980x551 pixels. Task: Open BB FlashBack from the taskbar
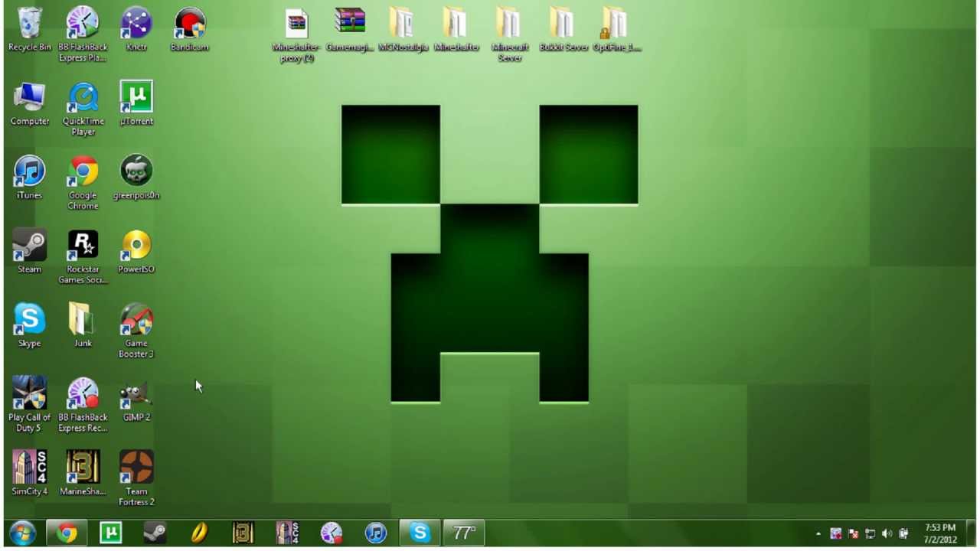coord(332,533)
